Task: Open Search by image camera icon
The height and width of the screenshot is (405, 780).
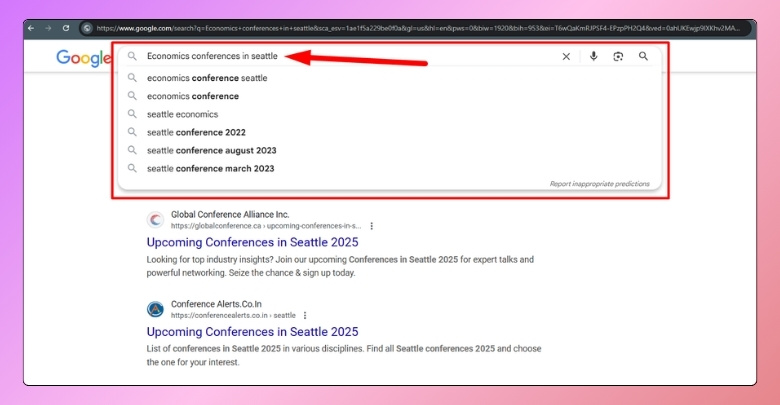Action: pos(618,57)
